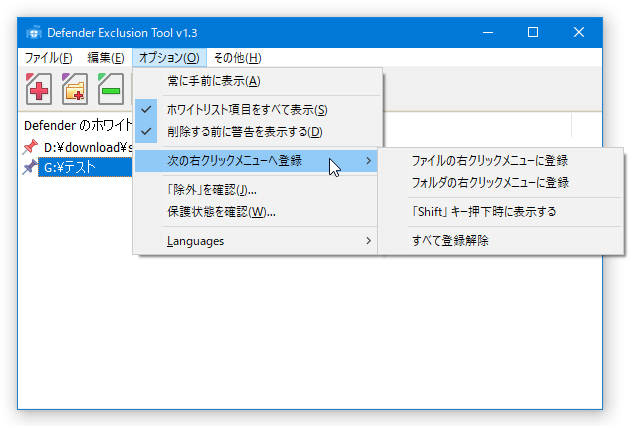
Task: Toggle「Shift」キー押下時に表示する option
Action: [500, 212]
